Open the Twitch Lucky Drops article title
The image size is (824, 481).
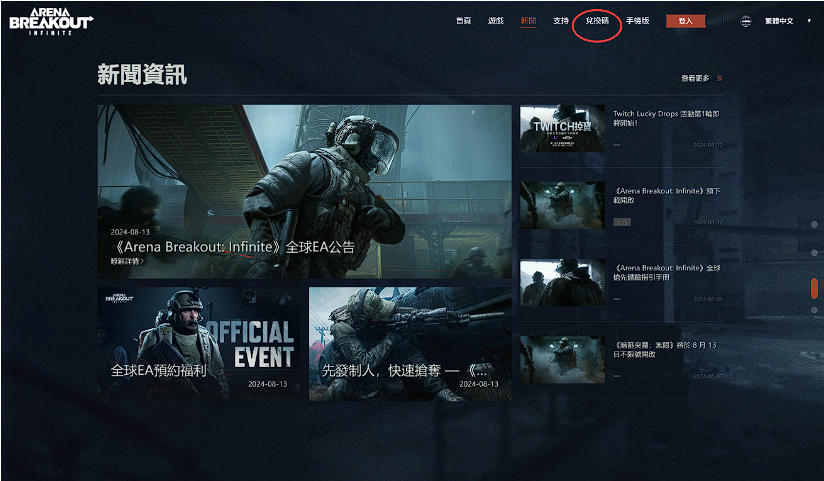click(666, 118)
